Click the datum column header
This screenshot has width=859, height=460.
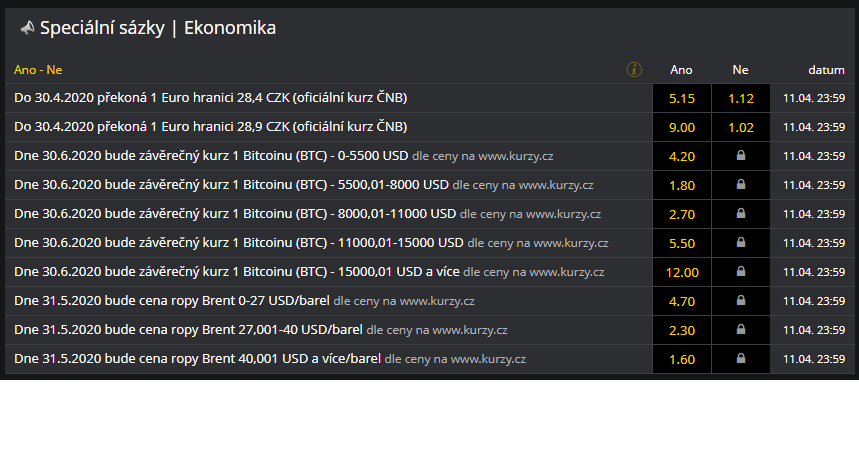[826, 70]
